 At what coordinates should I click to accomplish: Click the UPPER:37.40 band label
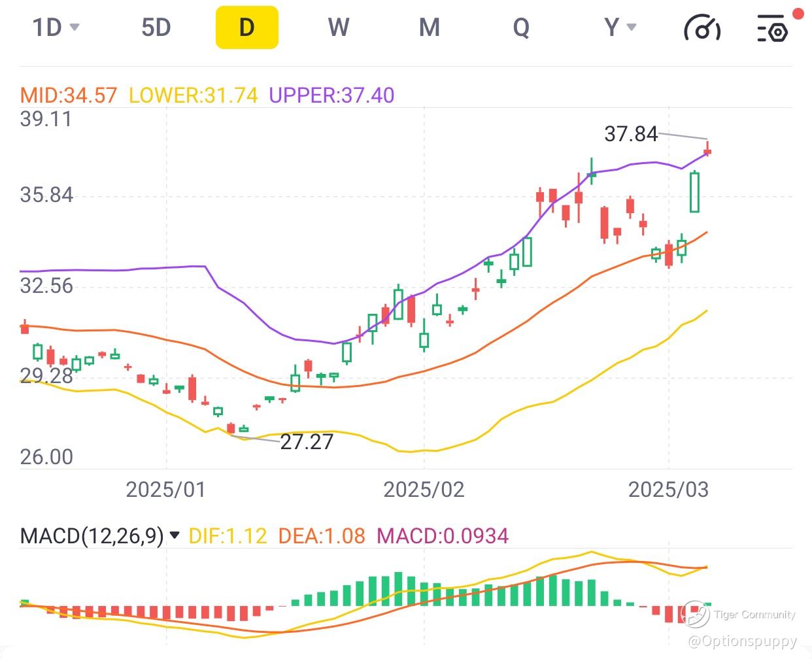pyautogui.click(x=331, y=95)
